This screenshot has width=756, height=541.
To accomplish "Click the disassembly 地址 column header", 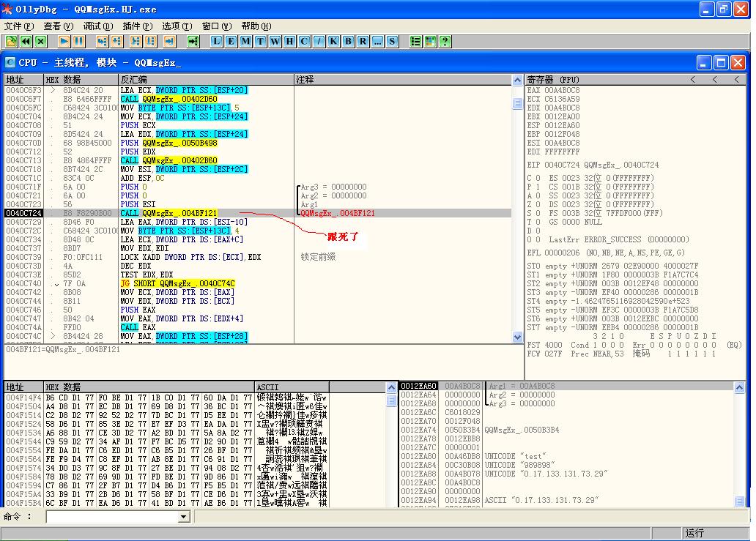I will [23, 80].
